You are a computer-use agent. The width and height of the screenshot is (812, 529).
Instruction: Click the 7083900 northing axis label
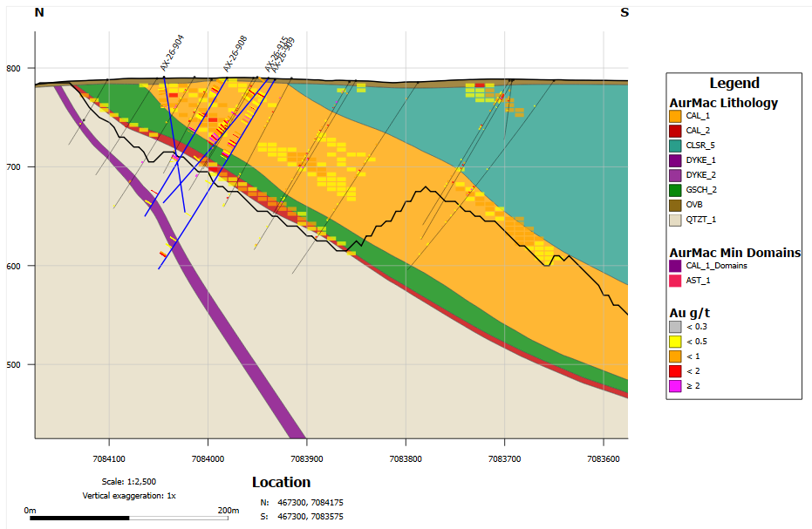pyautogui.click(x=307, y=459)
